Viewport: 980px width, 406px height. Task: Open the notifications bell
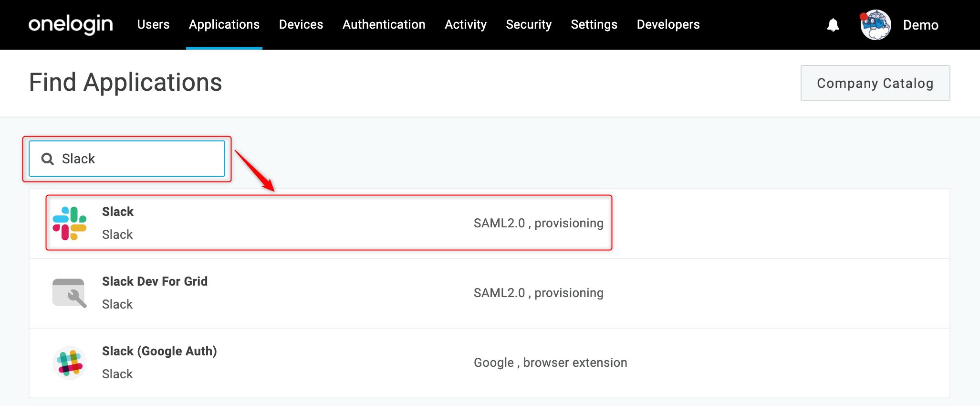tap(833, 25)
